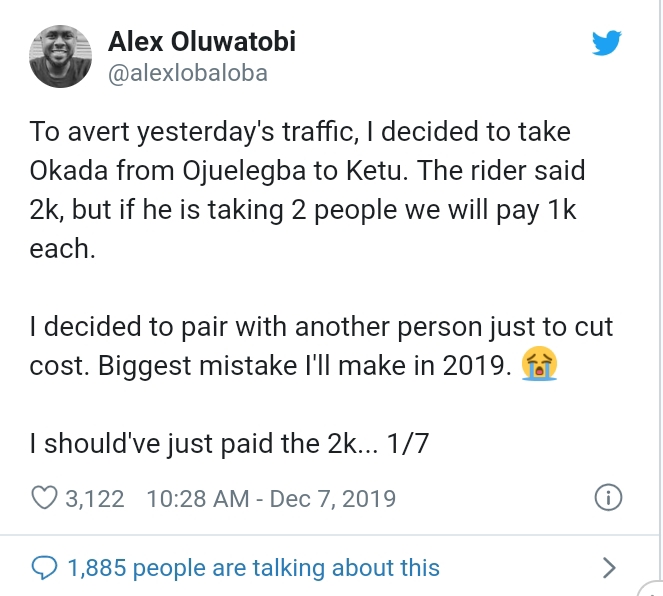Click the speech bubble conversation icon
This screenshot has height=596, width=663.
click(x=44, y=568)
